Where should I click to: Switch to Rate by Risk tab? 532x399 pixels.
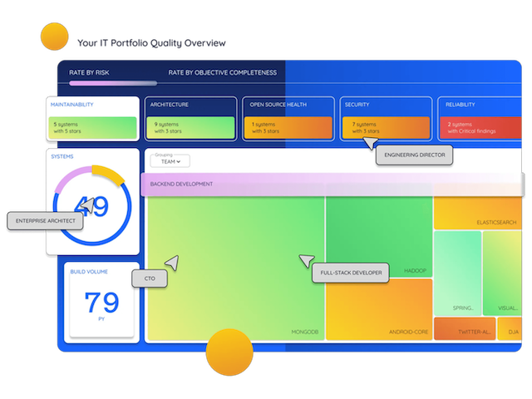89,72
